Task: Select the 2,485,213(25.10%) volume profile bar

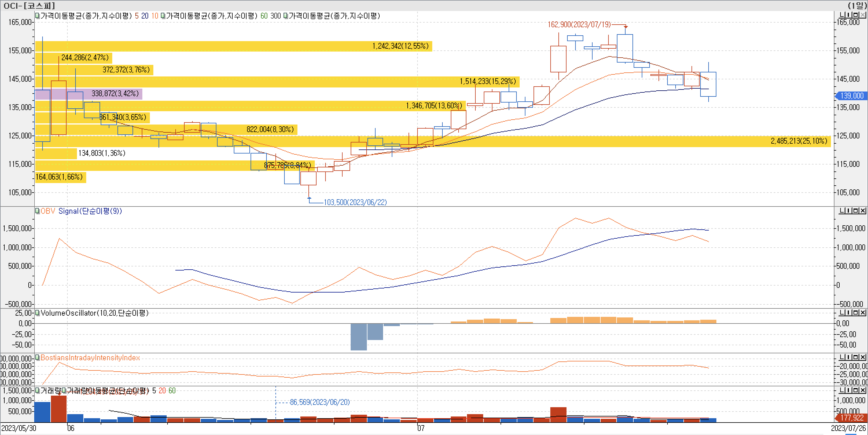Action: 799,141
